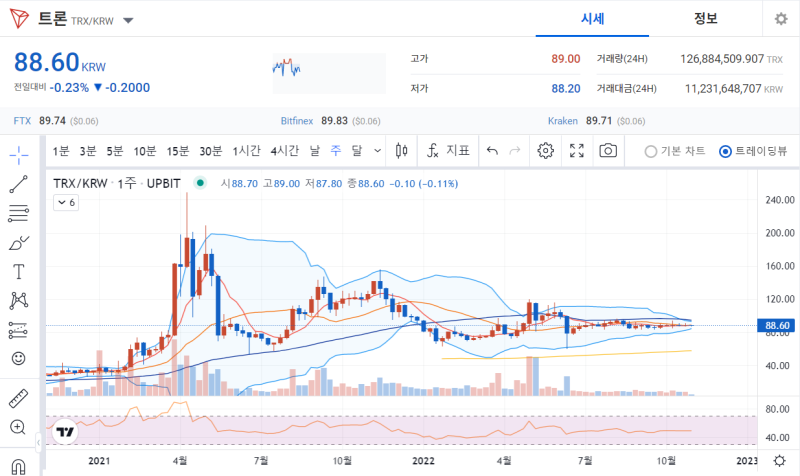
Task: Set interval to 달 (monthly)
Action: 357,151
